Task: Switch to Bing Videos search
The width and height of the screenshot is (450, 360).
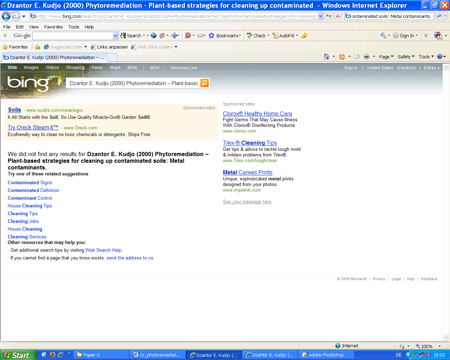Action: (x=52, y=67)
